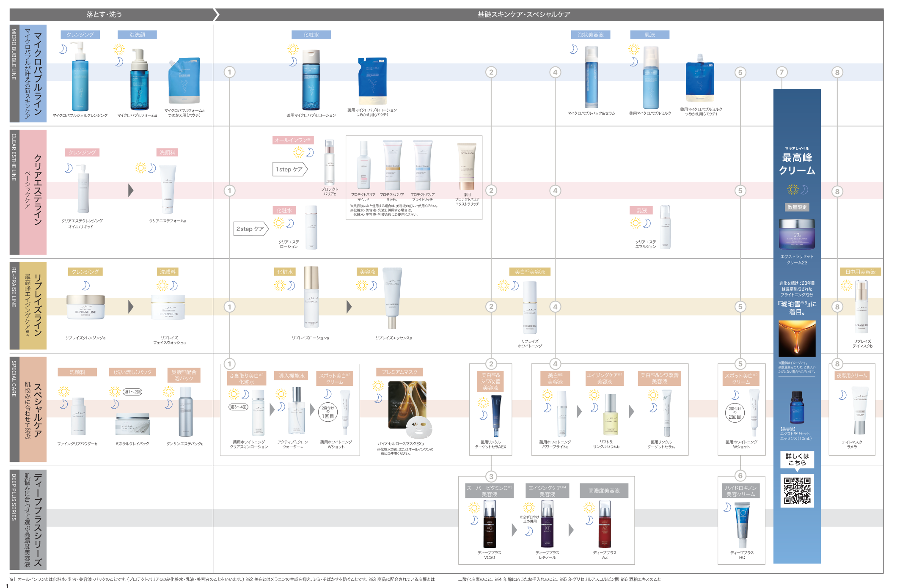Click the 1step ケア arrow label
This screenshot has height=588, width=897.
click(289, 169)
